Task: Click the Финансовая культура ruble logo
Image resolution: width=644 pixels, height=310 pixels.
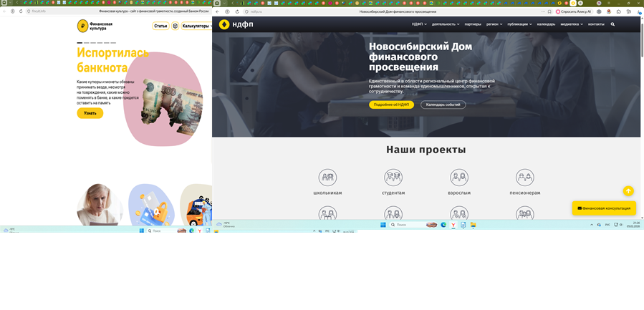Action: pyautogui.click(x=83, y=26)
